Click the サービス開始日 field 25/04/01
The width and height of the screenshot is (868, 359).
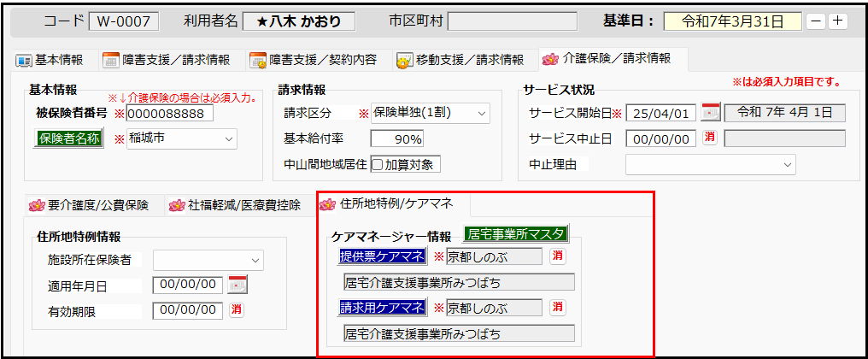661,113
